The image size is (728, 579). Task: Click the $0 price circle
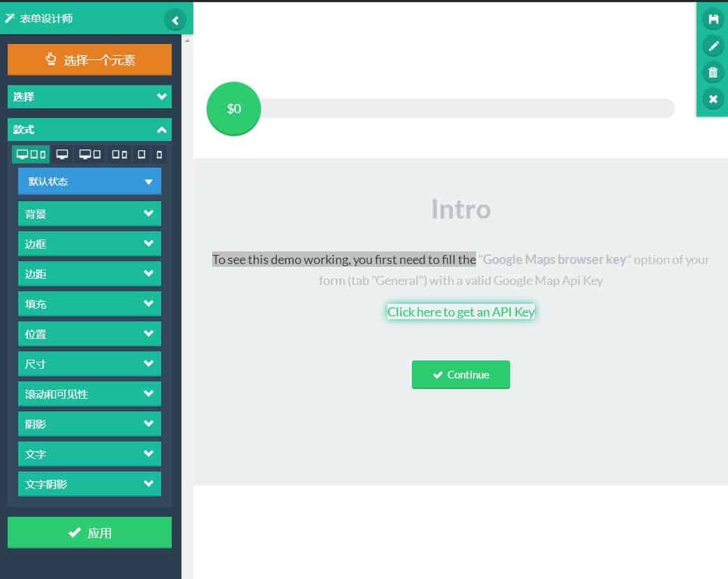click(x=234, y=109)
